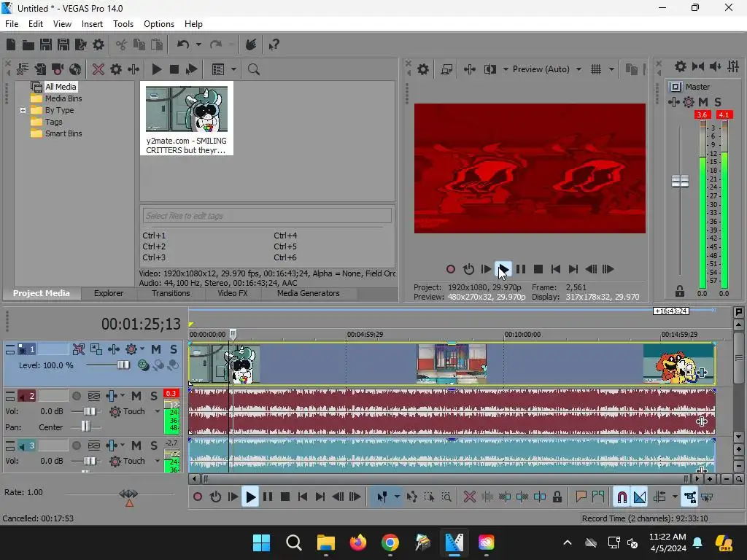Stop playback in timeline transport

click(x=285, y=497)
